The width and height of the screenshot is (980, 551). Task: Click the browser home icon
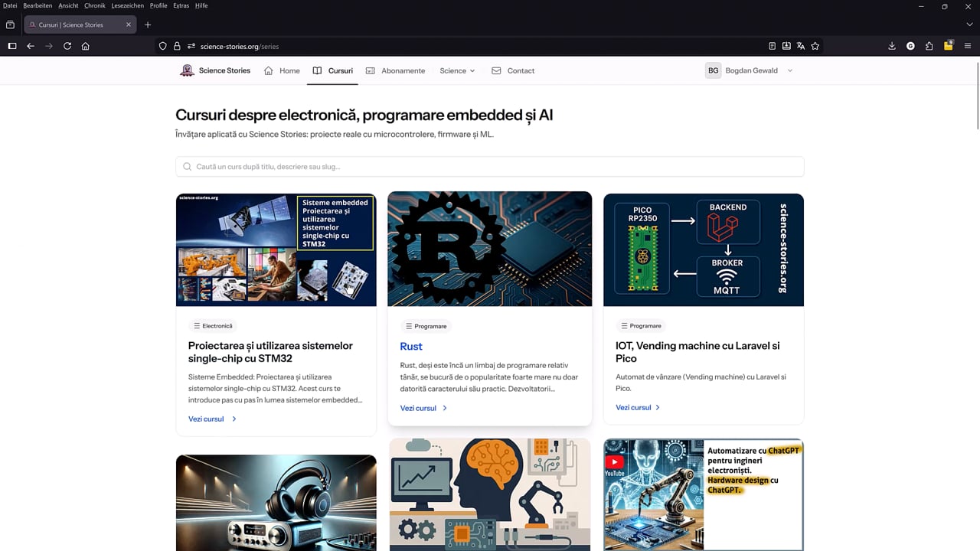(86, 46)
